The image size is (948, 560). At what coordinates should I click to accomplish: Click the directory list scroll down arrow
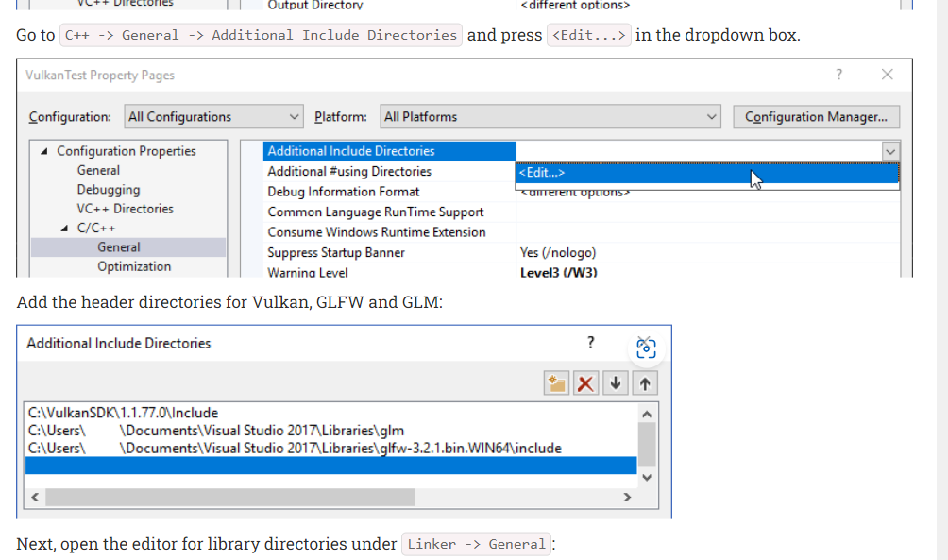(647, 478)
